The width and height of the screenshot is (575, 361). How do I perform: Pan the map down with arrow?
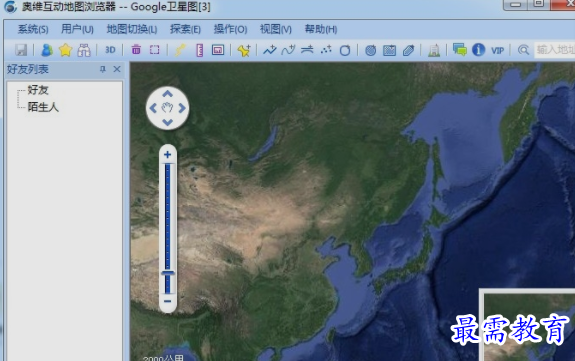(168, 122)
